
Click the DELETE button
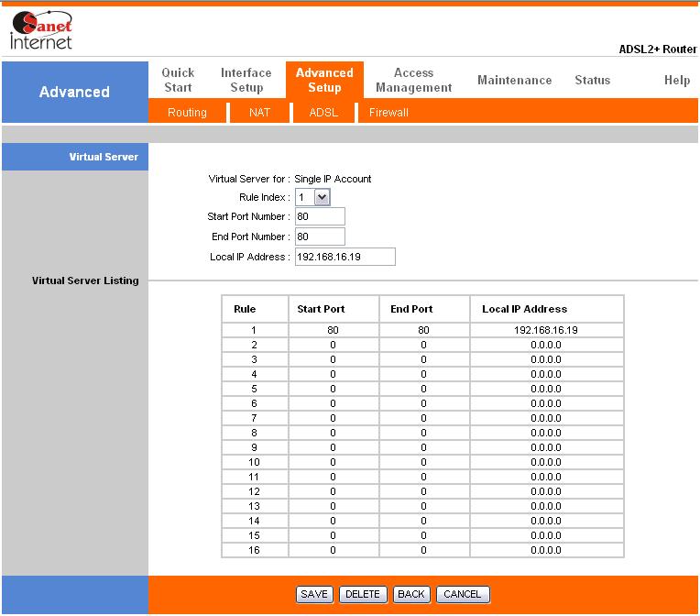tap(363, 594)
